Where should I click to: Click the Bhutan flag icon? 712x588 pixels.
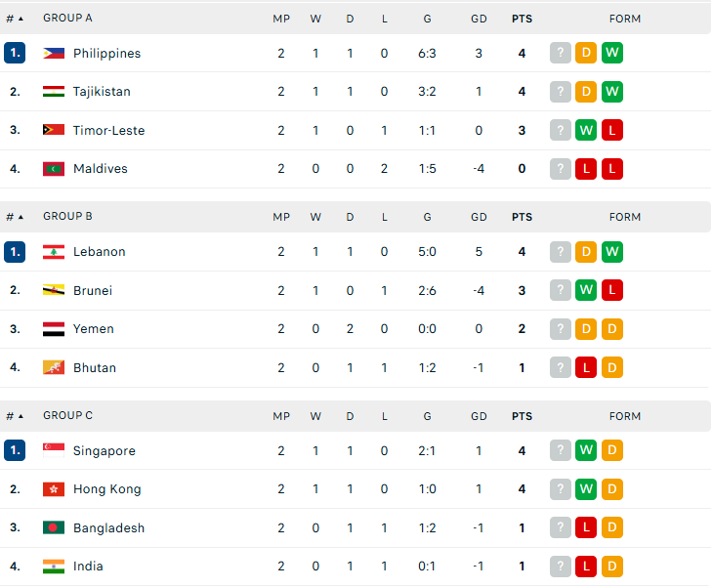click(x=54, y=368)
